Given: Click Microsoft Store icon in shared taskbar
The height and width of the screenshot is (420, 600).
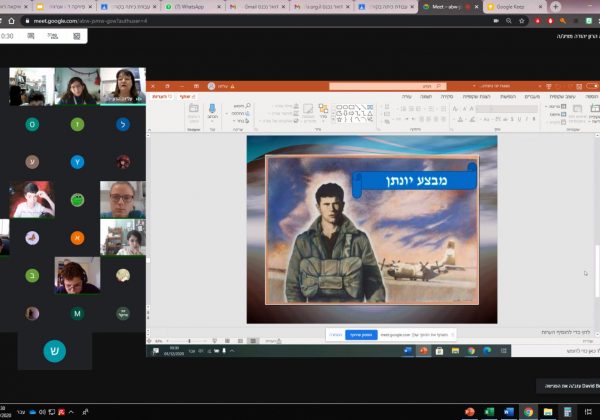Looking at the screenshot, I should 439,350.
